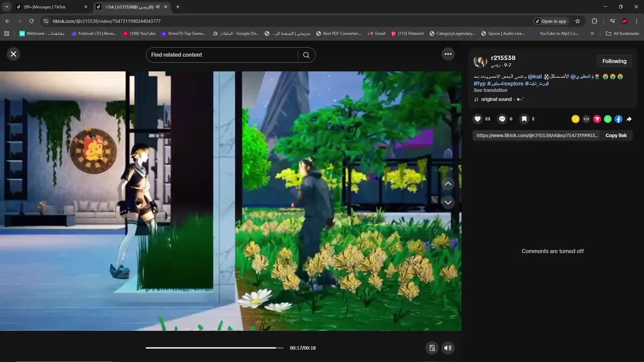Open media control icon in toolbar
This screenshot has height=362, width=644.
tap(612, 21)
